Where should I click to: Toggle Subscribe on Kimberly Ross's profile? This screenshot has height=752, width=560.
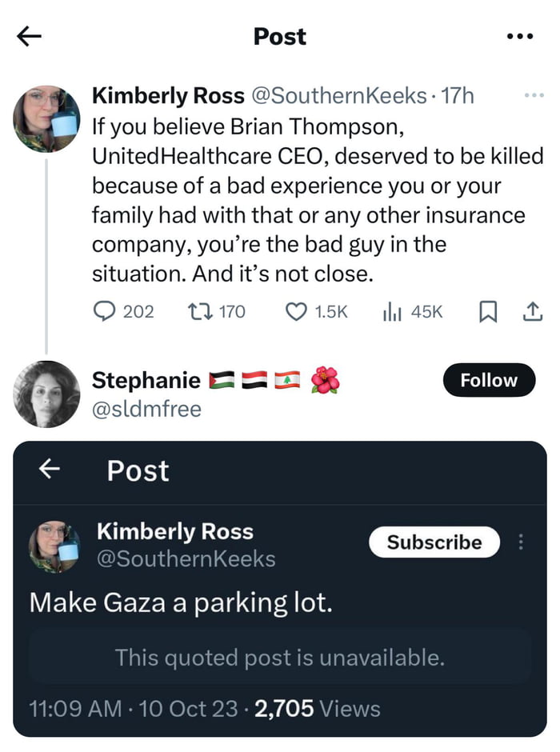[x=434, y=542]
